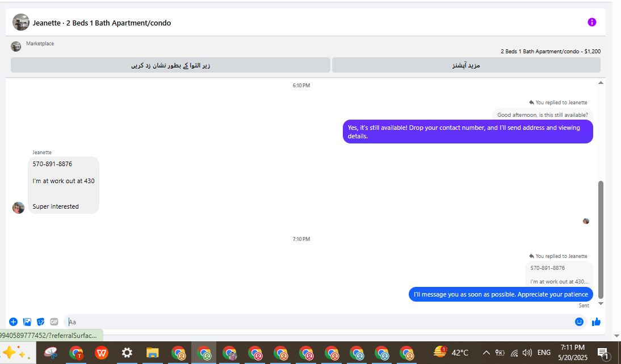Click the more options Urdu button
Screen dimensions: 621x364
coord(466,65)
